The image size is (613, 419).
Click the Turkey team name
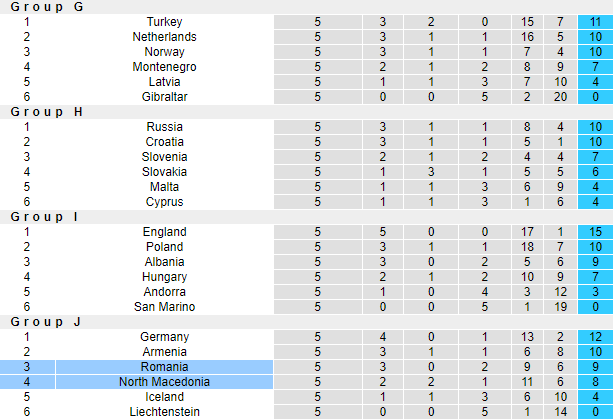[x=164, y=22]
